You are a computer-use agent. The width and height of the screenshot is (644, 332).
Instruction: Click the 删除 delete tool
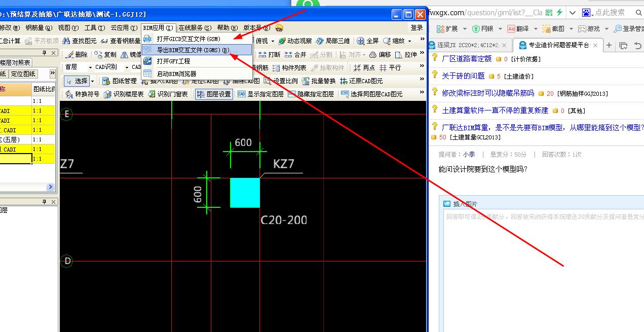pyautogui.click(x=76, y=54)
